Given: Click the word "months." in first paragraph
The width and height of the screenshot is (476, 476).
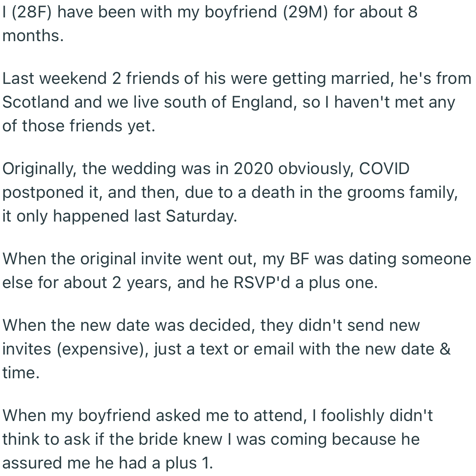Looking at the screenshot, I should (x=33, y=36).
